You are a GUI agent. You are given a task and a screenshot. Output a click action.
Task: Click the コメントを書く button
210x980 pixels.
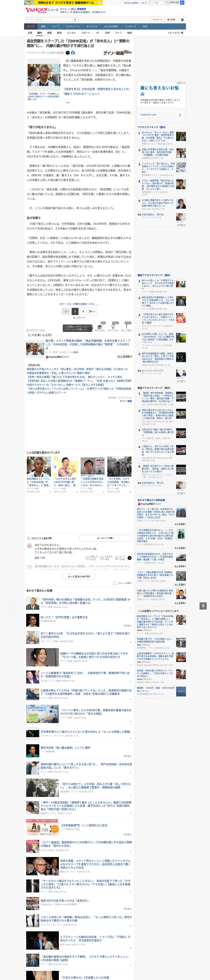pyautogui.click(x=105, y=538)
